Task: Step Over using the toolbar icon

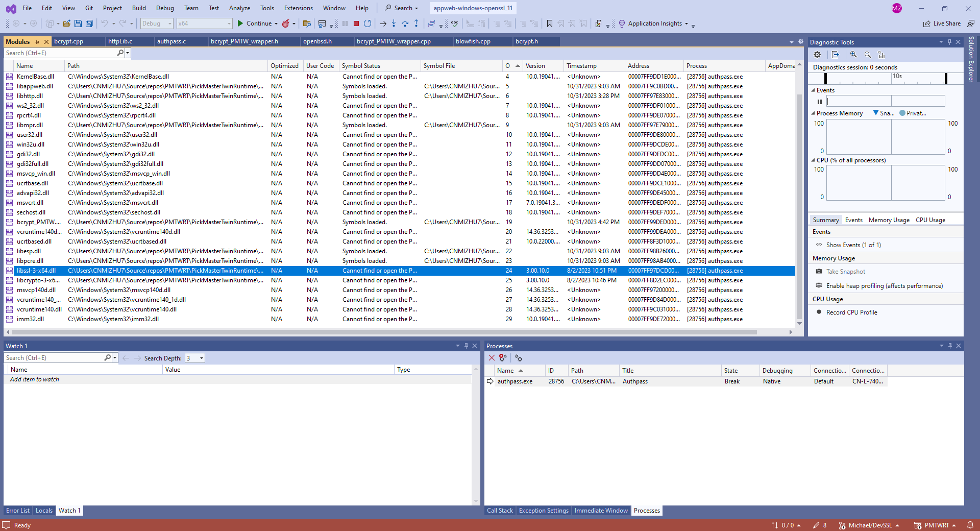Action: pyautogui.click(x=405, y=23)
